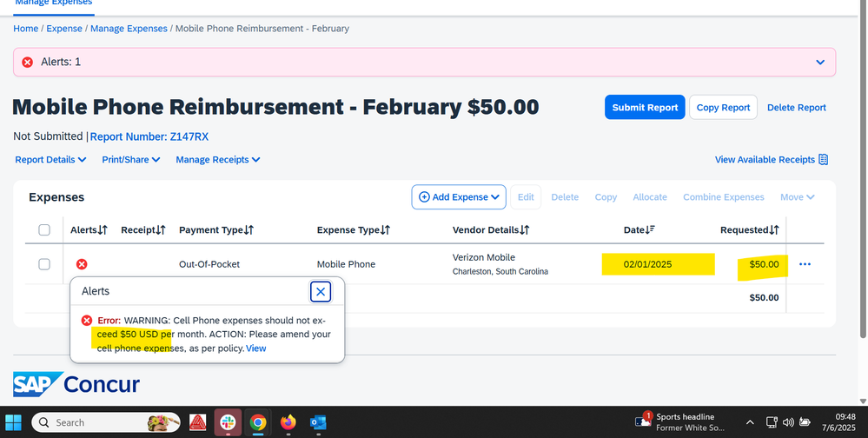Open Report Number Z147RX link
This screenshot has width=868, height=438.
tap(149, 136)
